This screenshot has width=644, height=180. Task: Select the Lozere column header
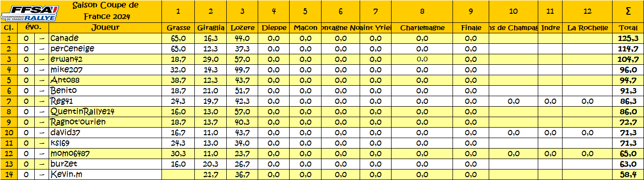[x=242, y=28]
